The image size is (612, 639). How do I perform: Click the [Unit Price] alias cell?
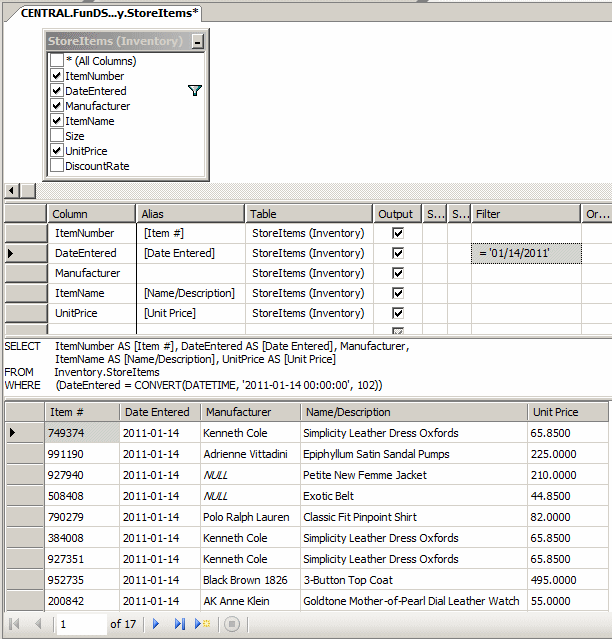[x=191, y=313]
